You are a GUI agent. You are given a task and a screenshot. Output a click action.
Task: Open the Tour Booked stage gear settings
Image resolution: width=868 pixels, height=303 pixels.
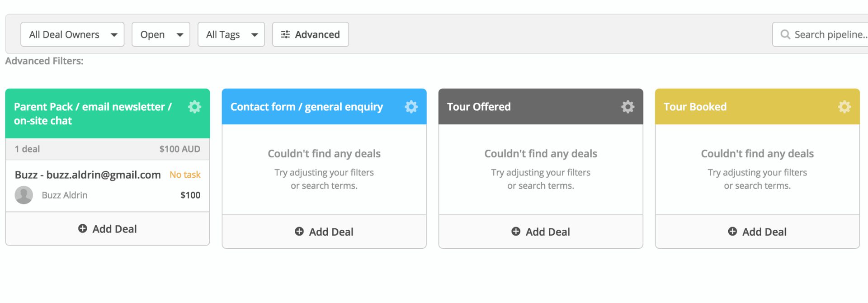844,107
